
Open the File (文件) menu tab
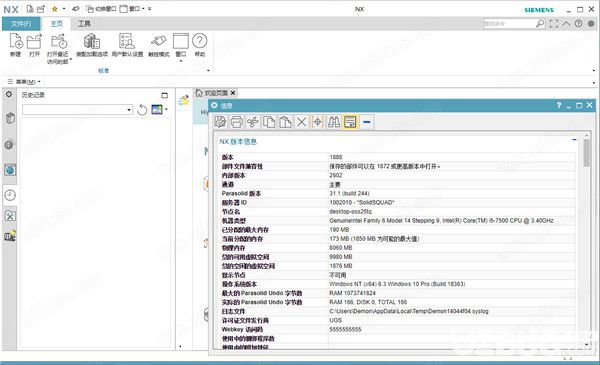pos(21,24)
